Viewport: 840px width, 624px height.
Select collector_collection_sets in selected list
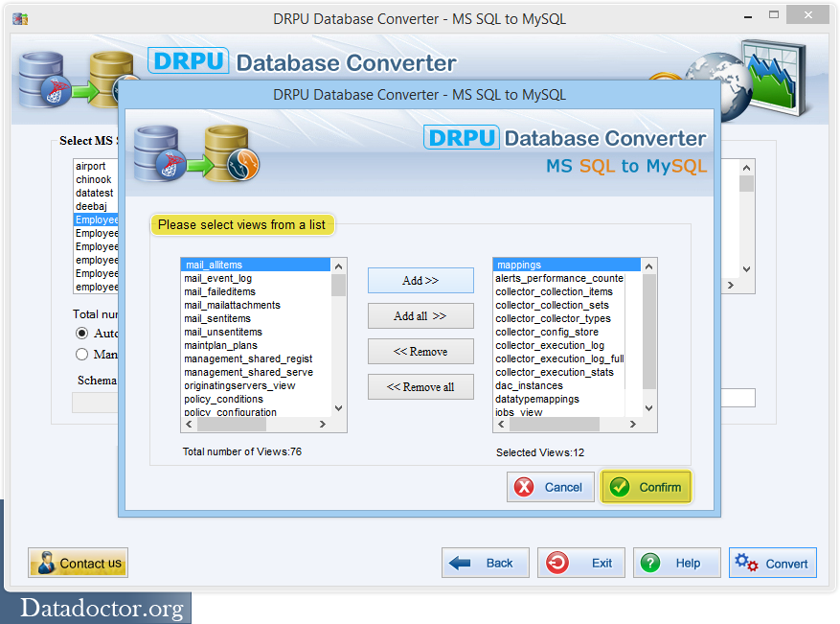coord(559,305)
